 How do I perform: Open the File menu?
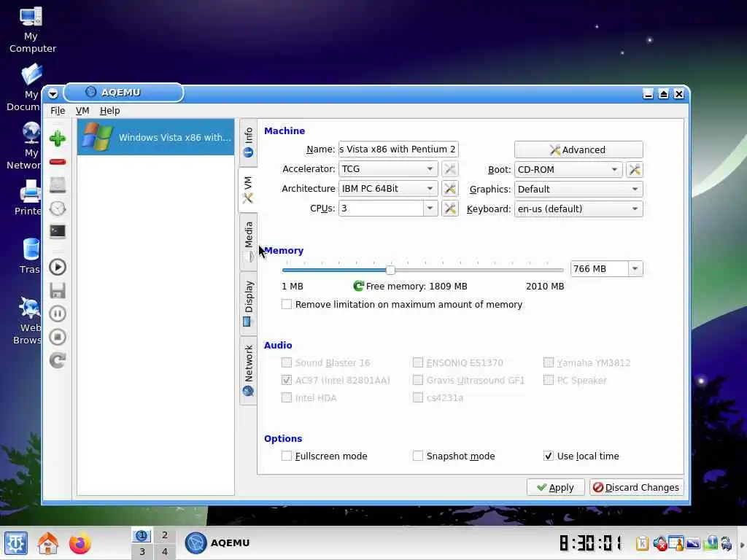pos(58,111)
